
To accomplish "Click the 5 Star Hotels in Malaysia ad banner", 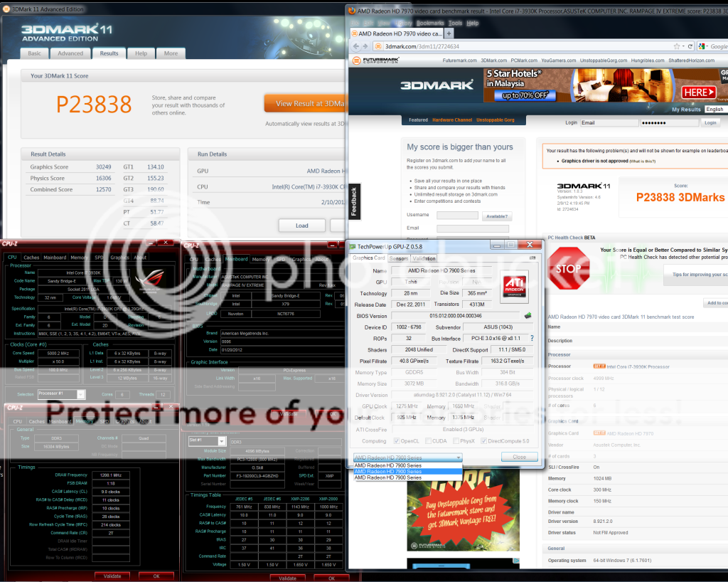I will (x=606, y=85).
